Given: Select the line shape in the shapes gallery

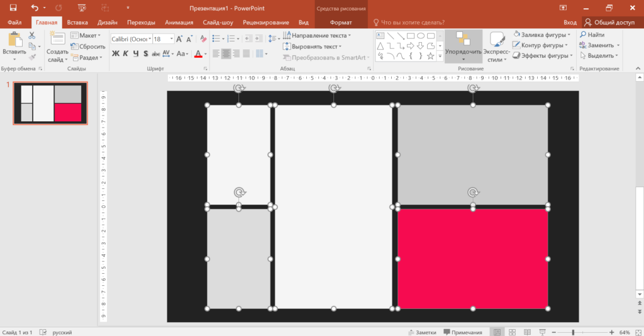Looking at the screenshot, I should click(x=390, y=36).
